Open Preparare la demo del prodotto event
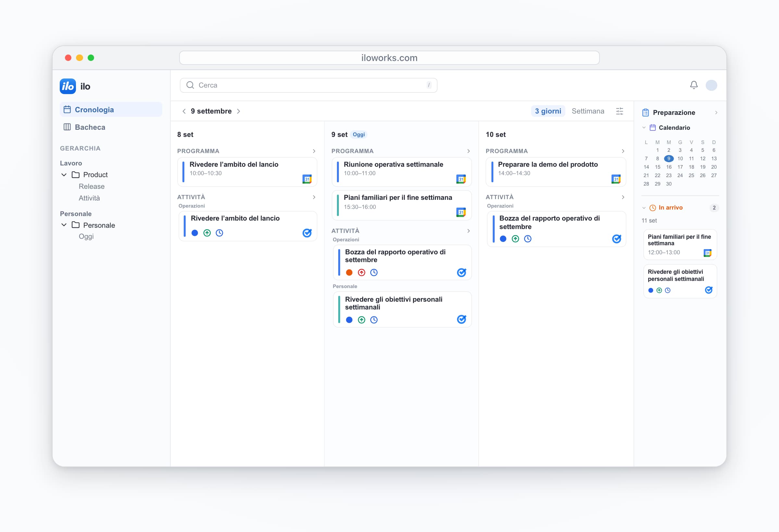Viewport: 779px width, 532px height. [556, 172]
